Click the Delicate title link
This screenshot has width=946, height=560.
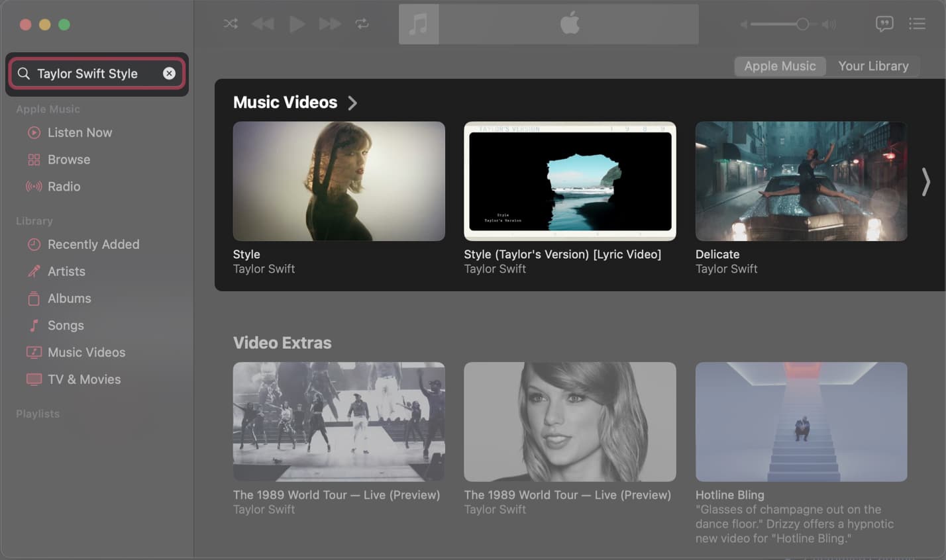pos(717,254)
